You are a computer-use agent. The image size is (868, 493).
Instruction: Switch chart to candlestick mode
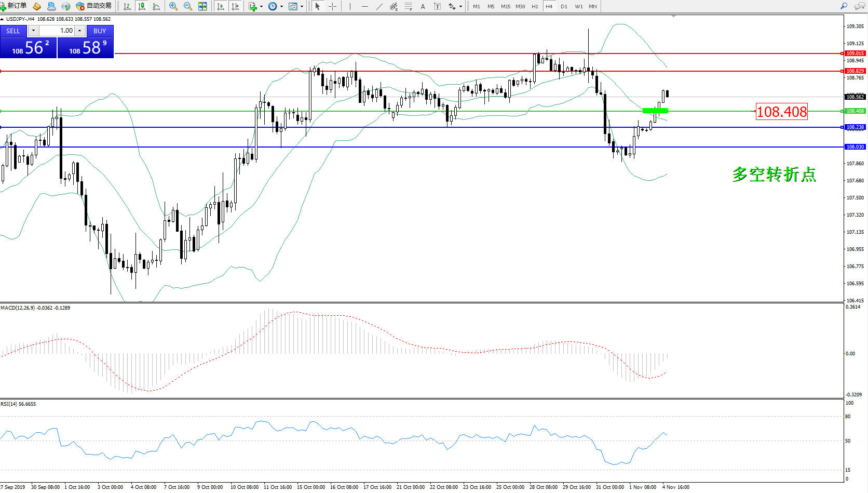(x=141, y=6)
